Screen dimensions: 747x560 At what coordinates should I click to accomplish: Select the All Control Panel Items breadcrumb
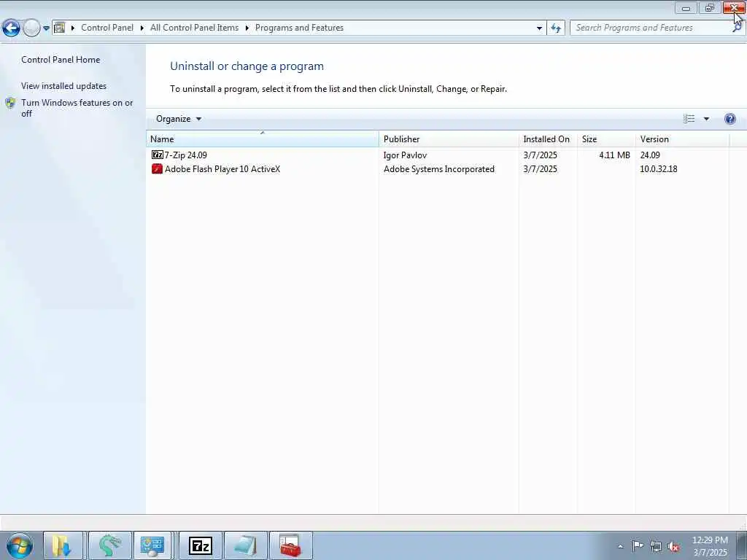pyautogui.click(x=194, y=28)
